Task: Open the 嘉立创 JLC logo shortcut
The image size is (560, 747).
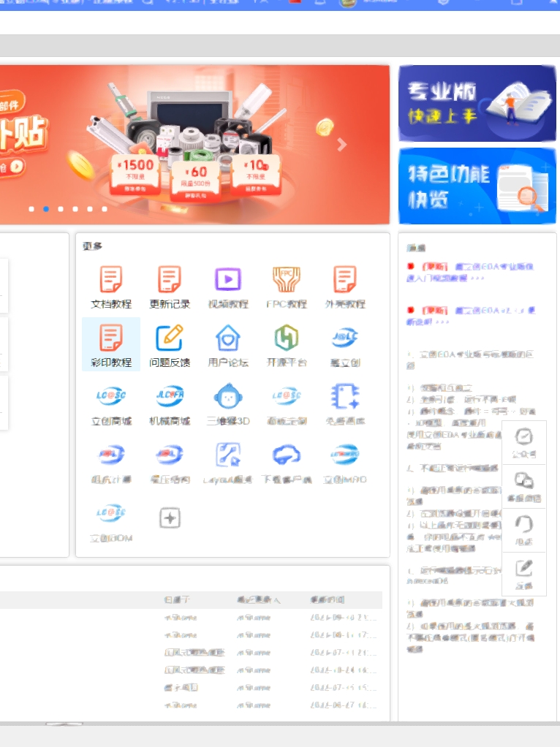Action: pos(345,337)
